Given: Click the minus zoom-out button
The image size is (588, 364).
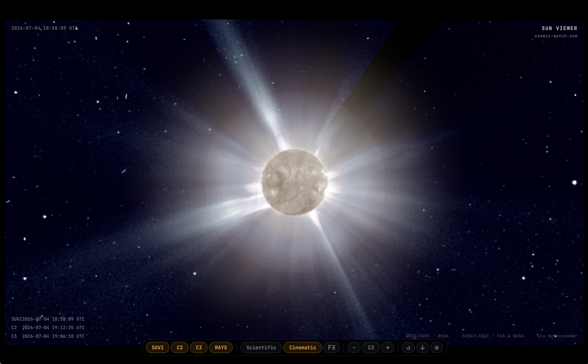Looking at the screenshot, I should click(x=354, y=347).
